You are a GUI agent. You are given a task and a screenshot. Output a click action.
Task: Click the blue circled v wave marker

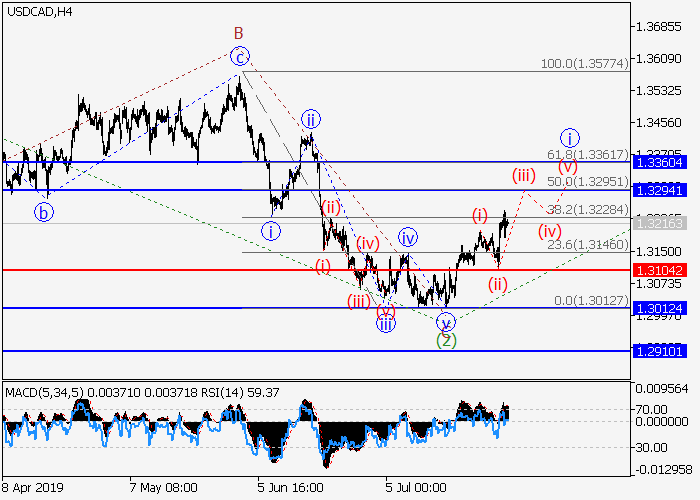point(446,321)
